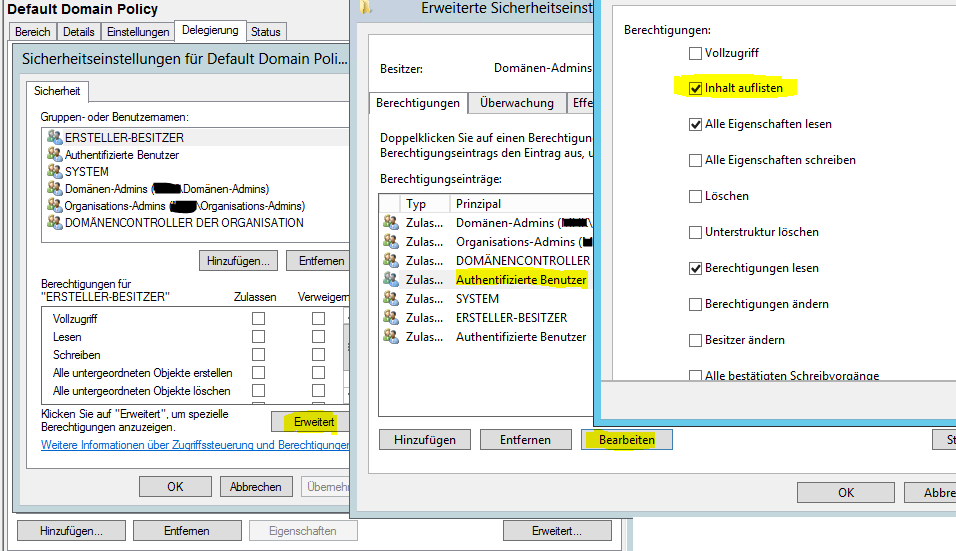Open the Bereich tab
The height and width of the screenshot is (551, 956).
tap(33, 32)
